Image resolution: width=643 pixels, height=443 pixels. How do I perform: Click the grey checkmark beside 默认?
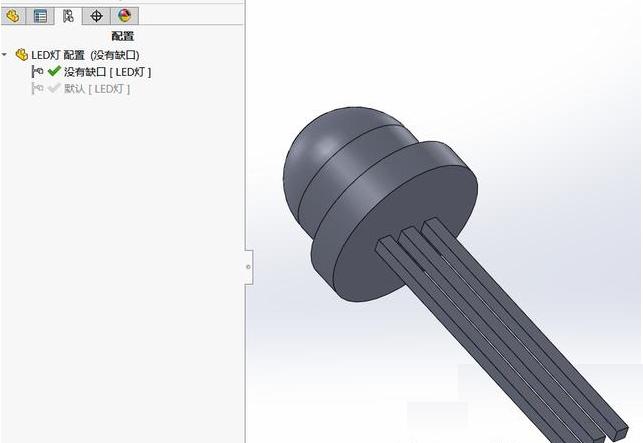pos(54,88)
